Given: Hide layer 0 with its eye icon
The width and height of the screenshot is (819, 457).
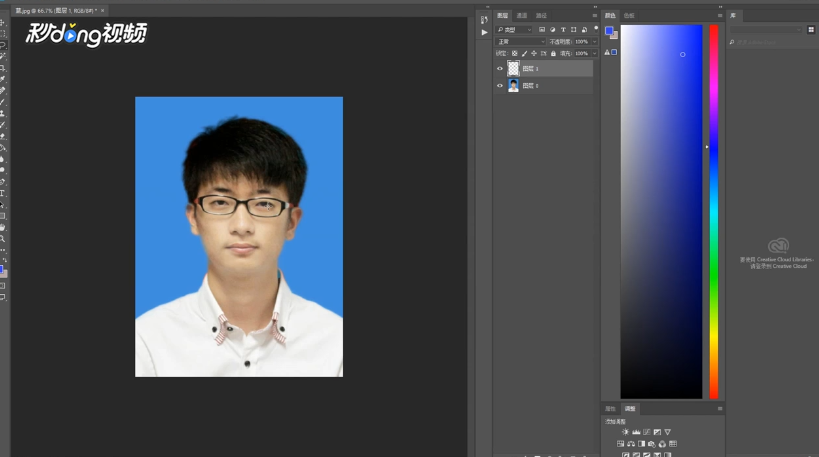Looking at the screenshot, I should click(x=500, y=86).
